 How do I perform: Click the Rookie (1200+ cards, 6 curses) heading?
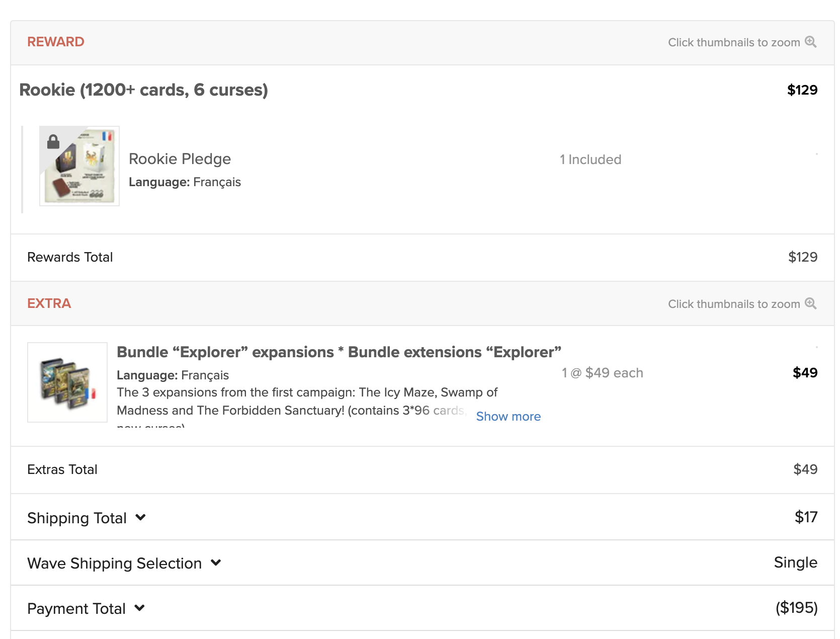pos(143,90)
